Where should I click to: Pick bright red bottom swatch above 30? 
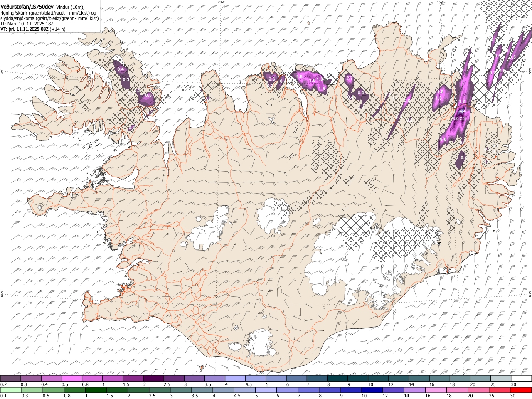(521, 390)
